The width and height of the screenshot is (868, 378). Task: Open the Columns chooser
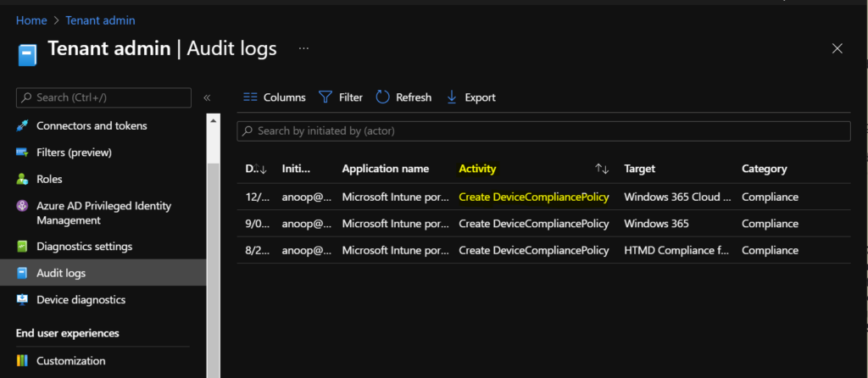[275, 97]
